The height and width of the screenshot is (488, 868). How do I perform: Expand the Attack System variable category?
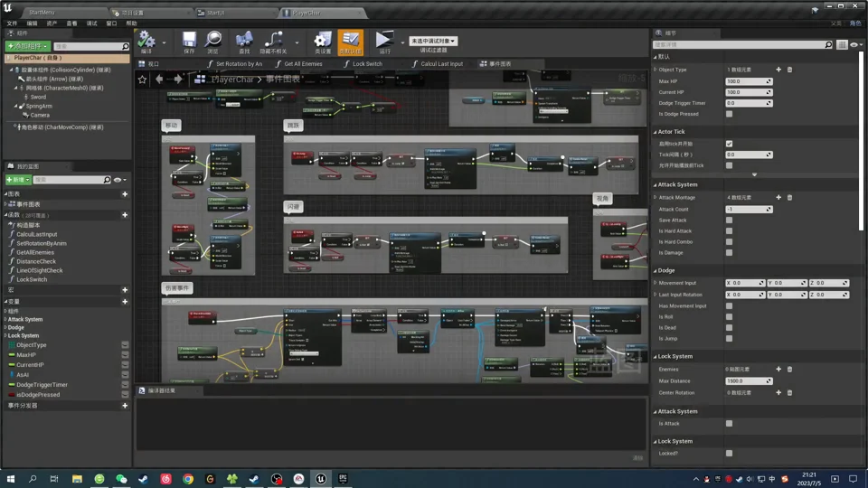[25, 319]
